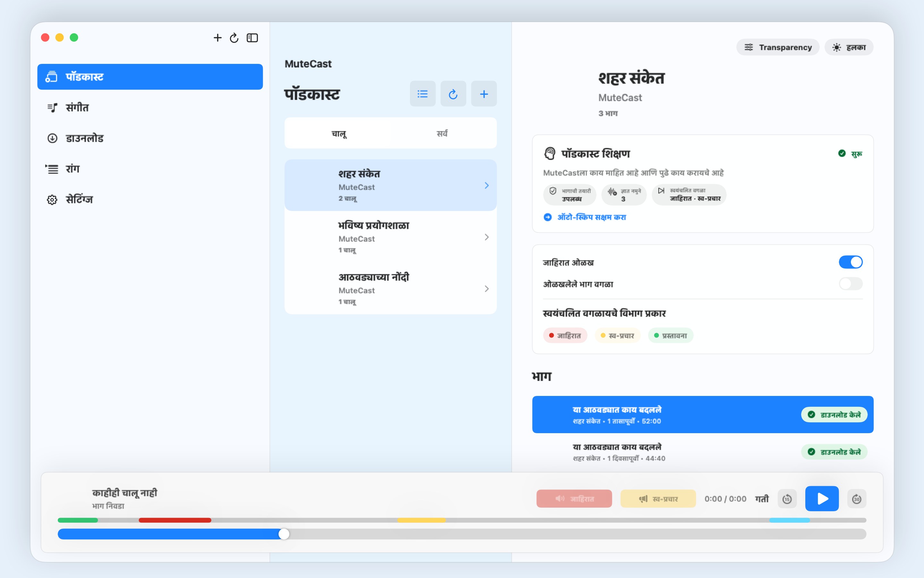Toggle the ओळखलेले भाग वगळा switch
The image size is (924, 578).
point(850,284)
